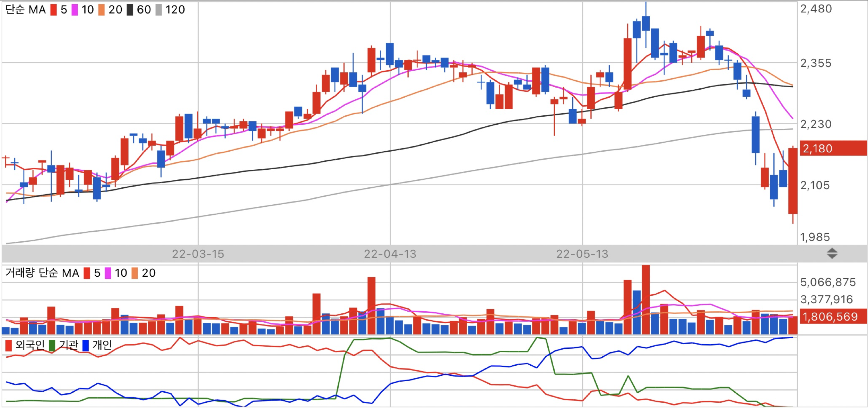Click the red 외국인 legend swatch
The height and width of the screenshot is (410, 868).
[x=9, y=345]
